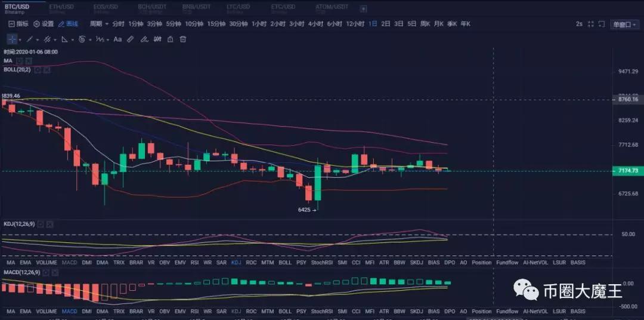The height and width of the screenshot is (320, 644).
Task: Click the lock drawings icon
Action: [170, 39]
